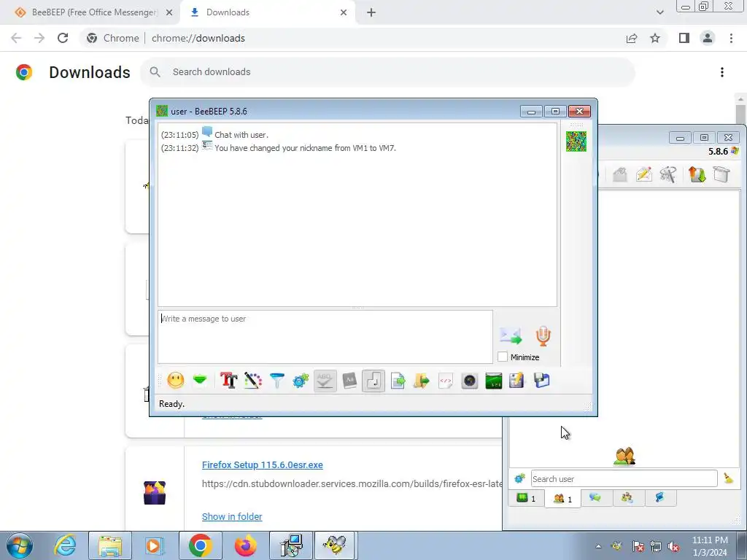
Task: Click gear settings icon beside Search user
Action: tap(519, 478)
